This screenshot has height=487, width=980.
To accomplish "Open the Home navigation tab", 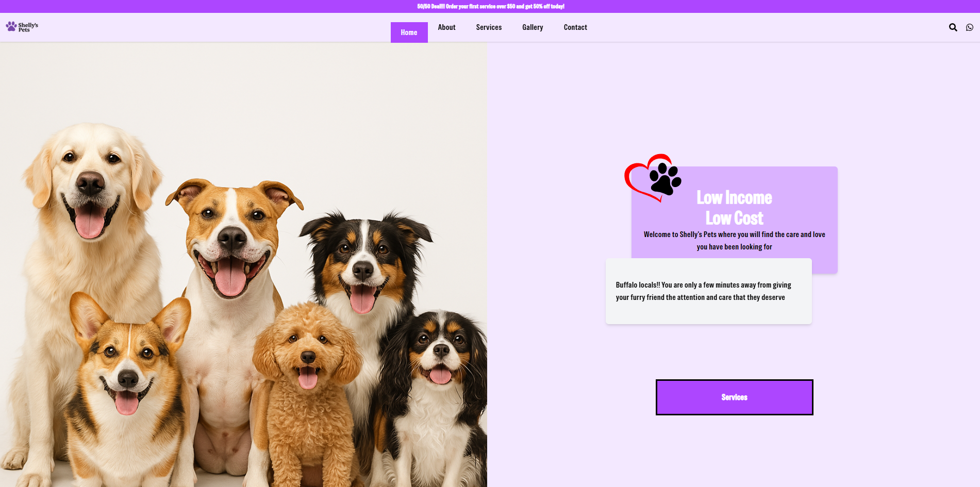I will click(x=409, y=32).
